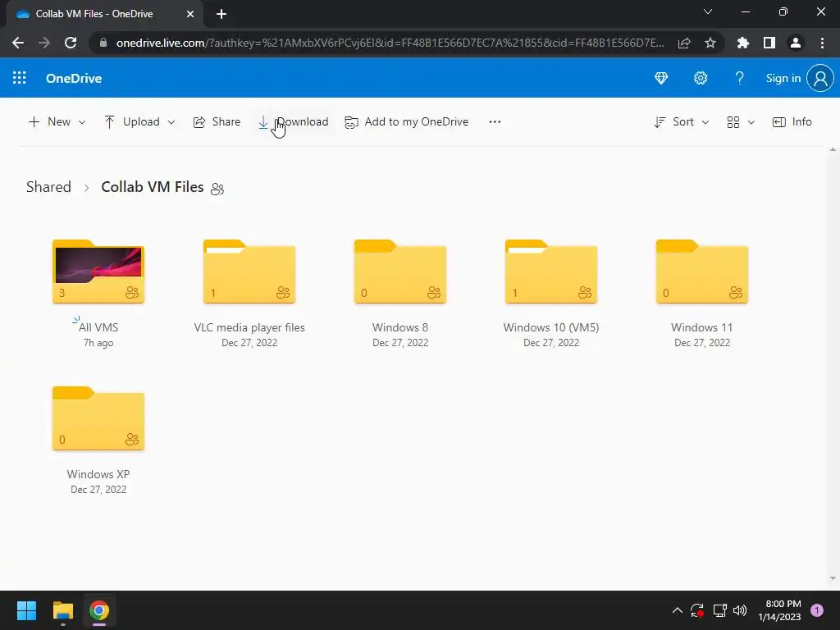Screen dimensions: 840x630
Task: Click the shared icon on Windows 11 folder
Action: click(x=736, y=293)
